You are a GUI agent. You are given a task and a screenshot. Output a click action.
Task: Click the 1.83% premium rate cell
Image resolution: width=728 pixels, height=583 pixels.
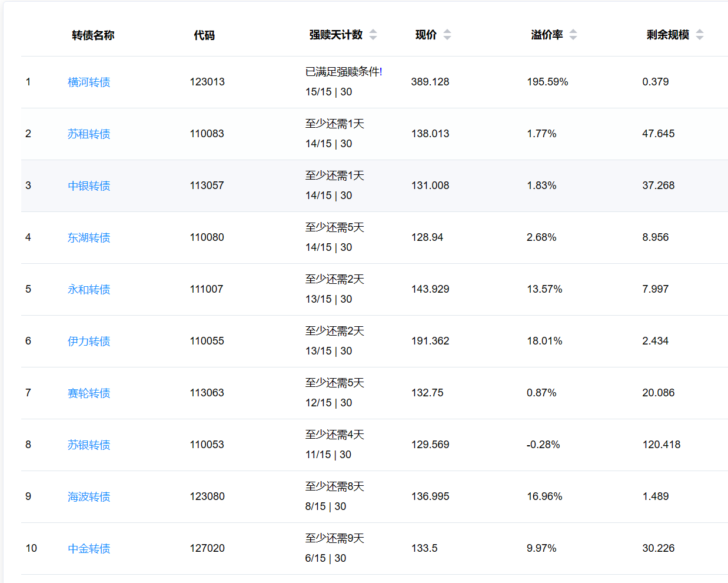[x=541, y=185]
